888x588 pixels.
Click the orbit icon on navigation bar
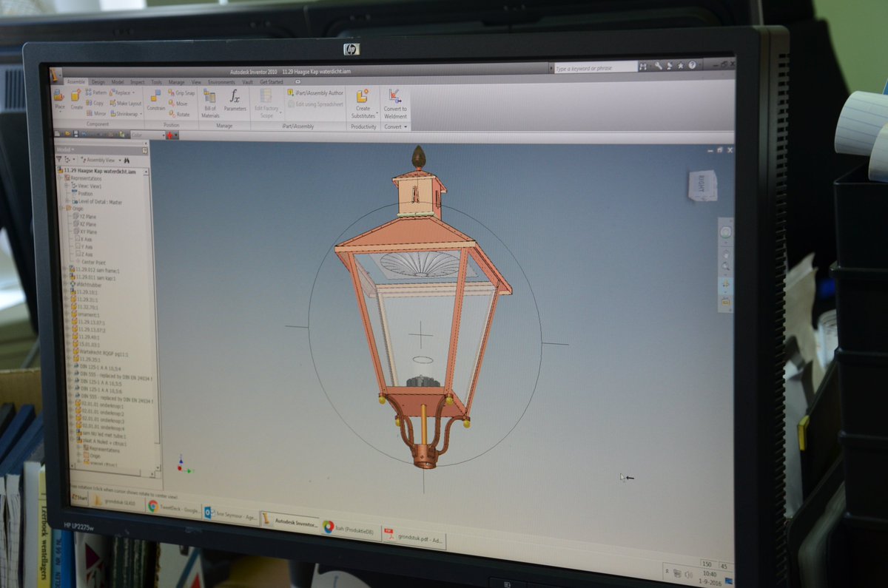click(x=726, y=284)
